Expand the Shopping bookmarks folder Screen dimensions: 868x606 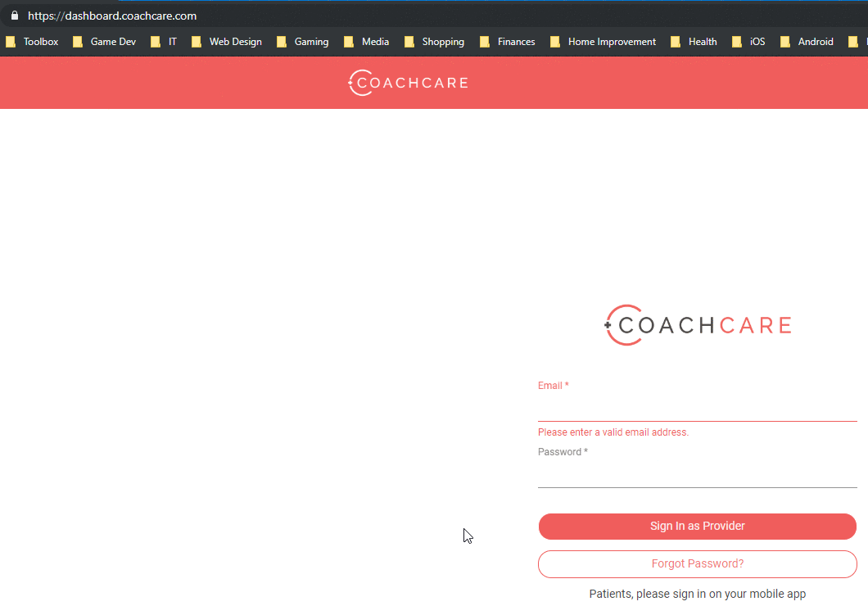coord(435,42)
